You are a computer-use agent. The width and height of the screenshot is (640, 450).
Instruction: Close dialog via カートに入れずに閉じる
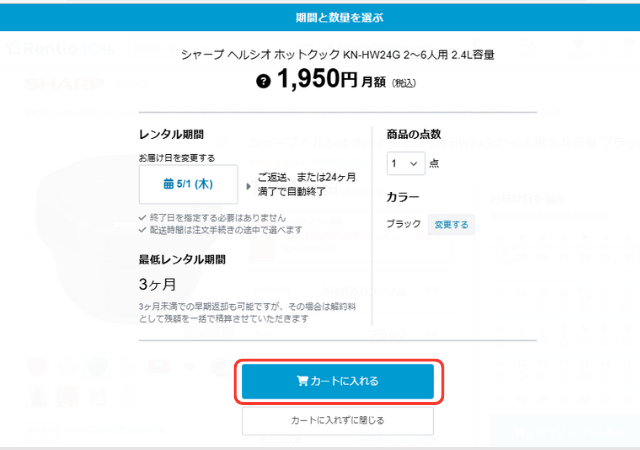(x=338, y=421)
